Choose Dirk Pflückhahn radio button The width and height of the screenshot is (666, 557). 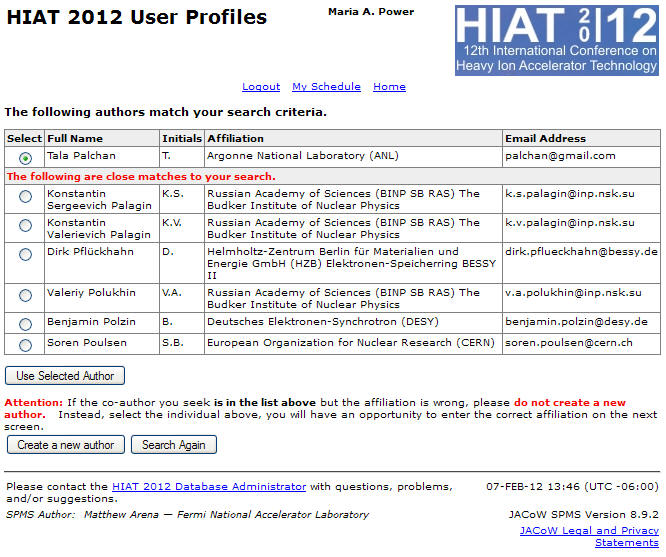pos(25,254)
